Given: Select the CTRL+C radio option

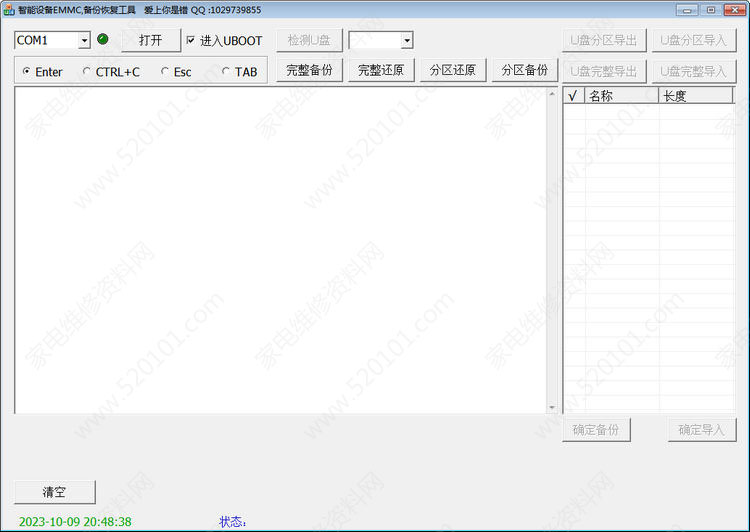Looking at the screenshot, I should (x=86, y=72).
